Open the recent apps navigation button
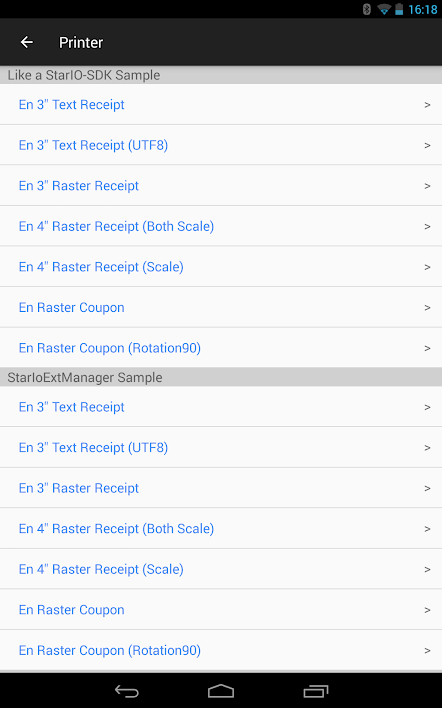The height and width of the screenshot is (708, 442). [x=316, y=691]
